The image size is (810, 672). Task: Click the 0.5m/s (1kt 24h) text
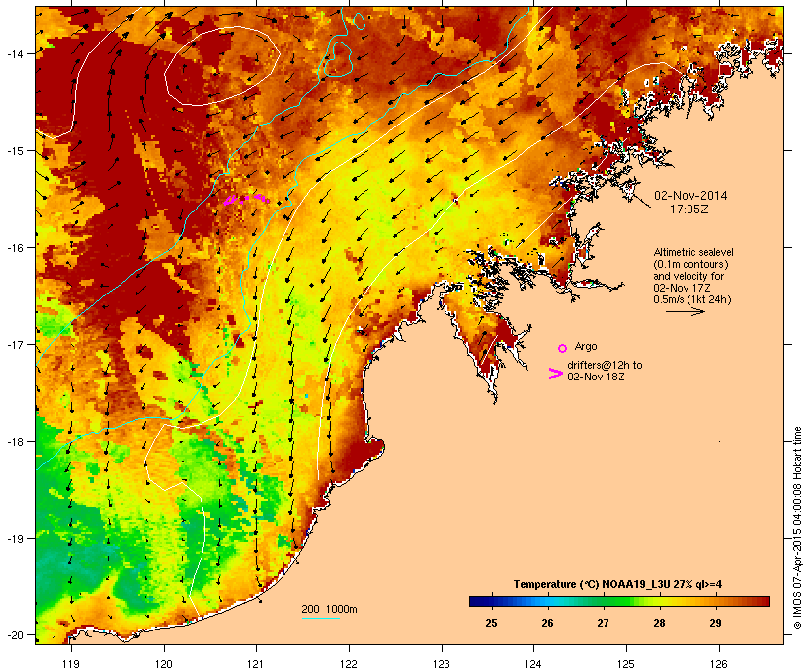pos(692,299)
